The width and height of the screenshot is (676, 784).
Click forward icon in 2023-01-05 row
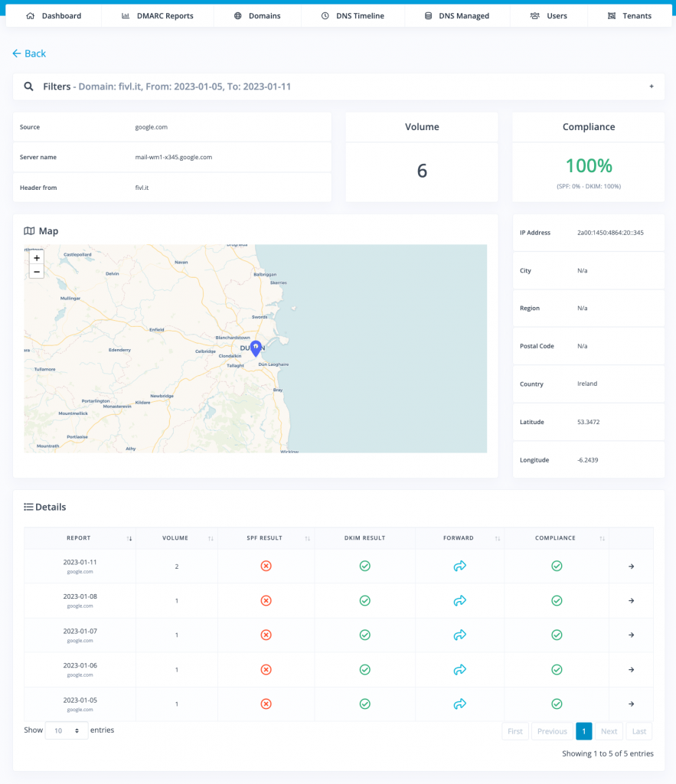pyautogui.click(x=459, y=704)
